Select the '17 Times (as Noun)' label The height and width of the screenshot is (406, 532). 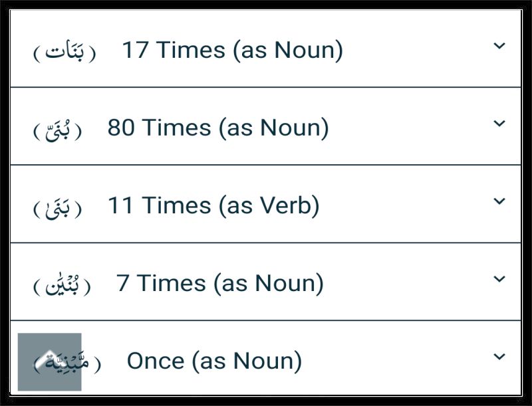(x=232, y=51)
